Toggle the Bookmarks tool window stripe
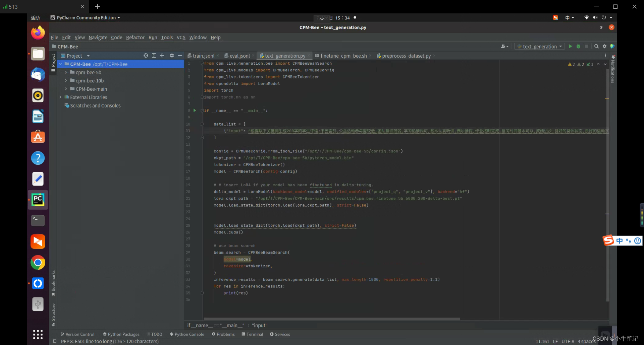The width and height of the screenshot is (644, 345). coord(53,283)
